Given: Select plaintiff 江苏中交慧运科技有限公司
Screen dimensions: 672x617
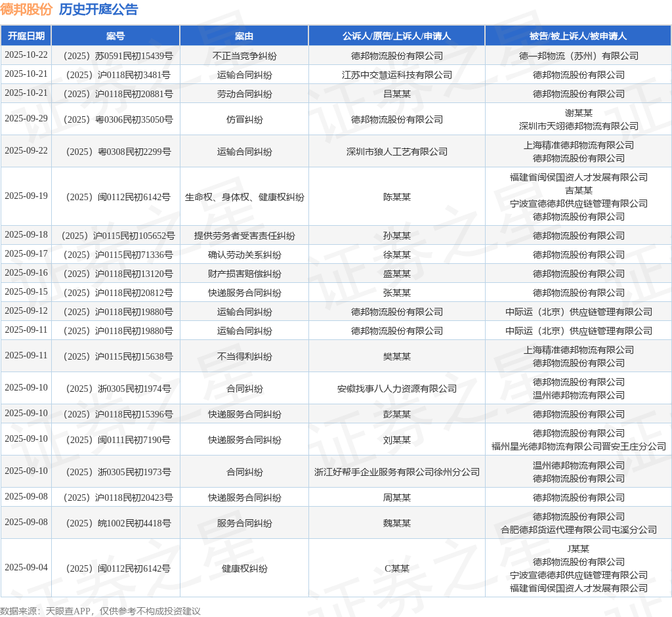Looking at the screenshot, I should (x=397, y=75).
